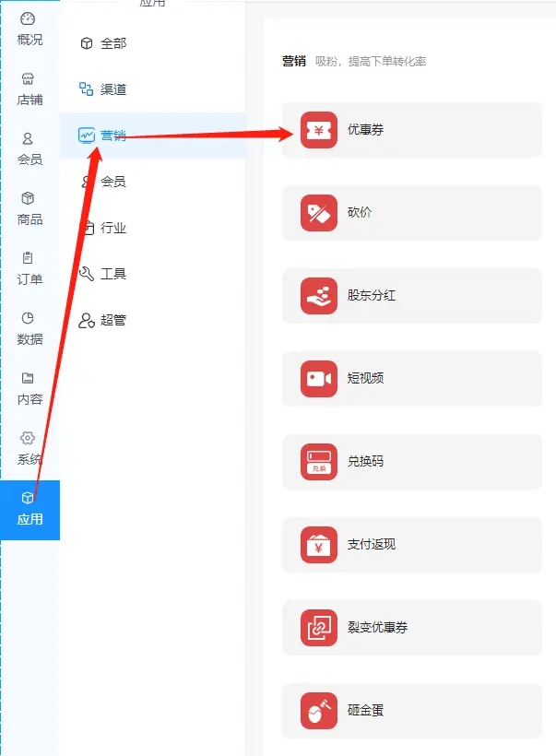Select the 砸金蛋 golden egg icon
556x756 pixels.
click(319, 711)
